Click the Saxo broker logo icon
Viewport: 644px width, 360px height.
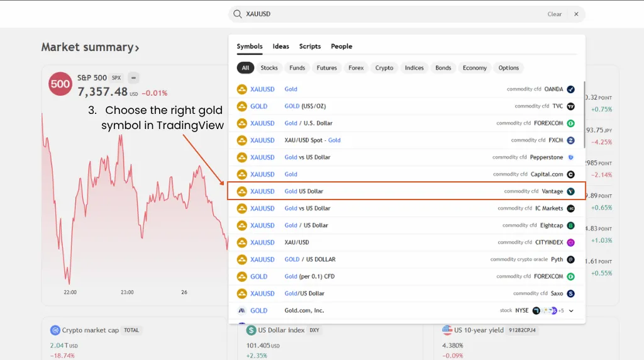pos(570,294)
